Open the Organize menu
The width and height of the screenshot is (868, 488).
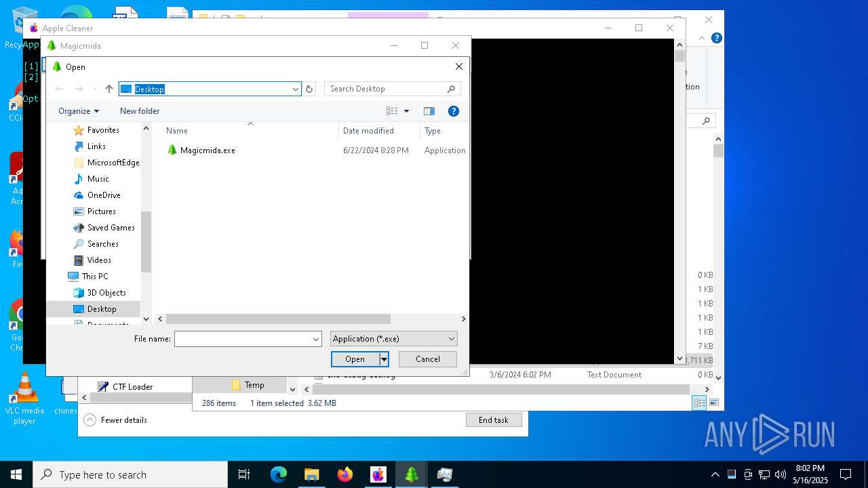79,111
